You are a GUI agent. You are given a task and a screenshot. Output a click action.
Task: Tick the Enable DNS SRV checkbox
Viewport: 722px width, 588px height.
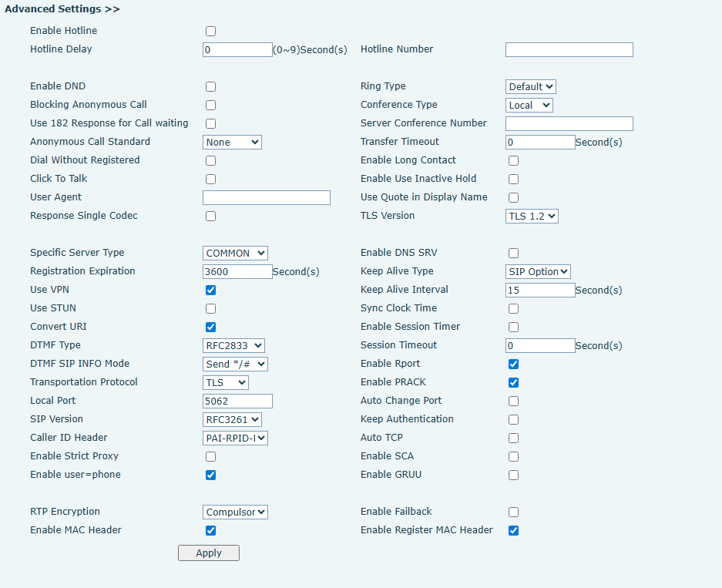pyautogui.click(x=513, y=254)
